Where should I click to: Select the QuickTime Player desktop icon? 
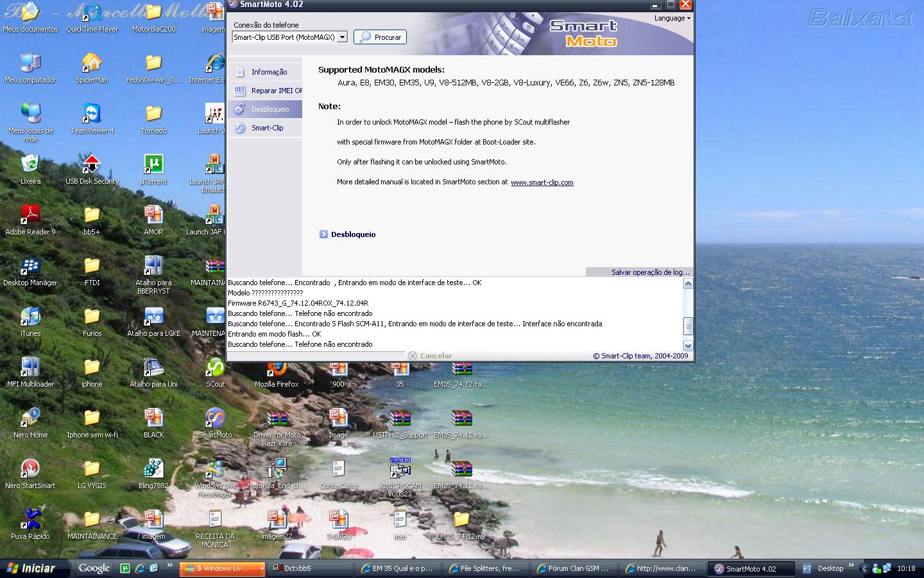tap(92, 18)
